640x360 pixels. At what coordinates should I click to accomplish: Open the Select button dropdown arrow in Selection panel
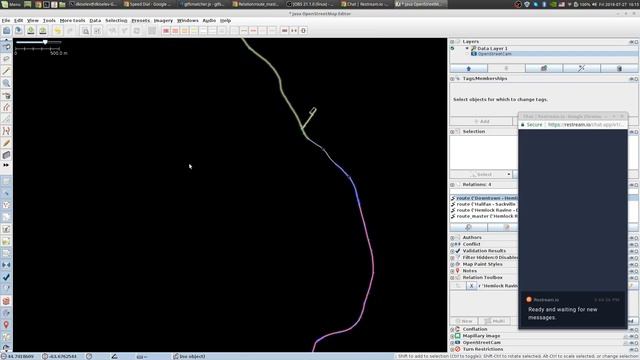click(x=509, y=175)
